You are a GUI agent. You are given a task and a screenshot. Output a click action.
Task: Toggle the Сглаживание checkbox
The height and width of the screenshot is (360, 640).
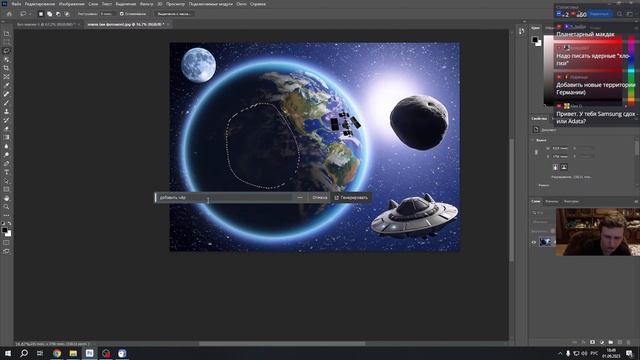point(122,14)
